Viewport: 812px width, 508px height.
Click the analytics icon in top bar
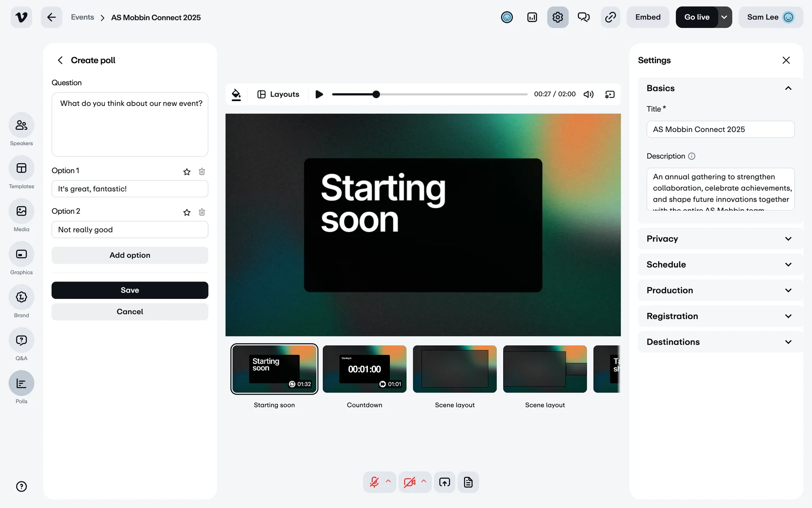(532, 17)
